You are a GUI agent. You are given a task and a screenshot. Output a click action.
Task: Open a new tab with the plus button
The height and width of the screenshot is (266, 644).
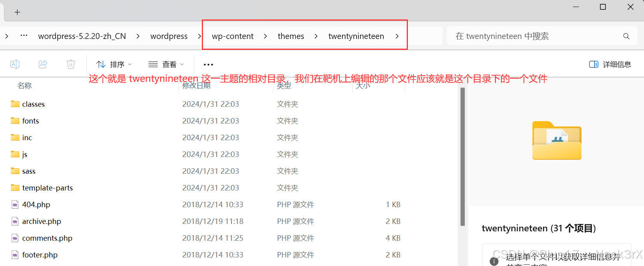tap(17, 12)
